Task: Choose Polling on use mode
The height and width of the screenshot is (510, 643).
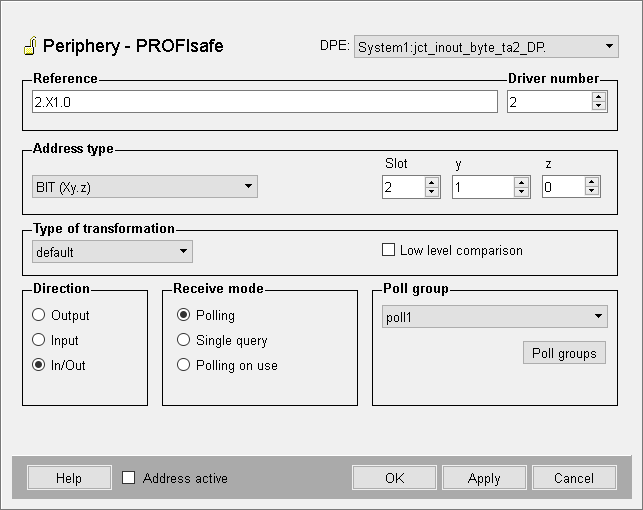Action: pyautogui.click(x=183, y=365)
